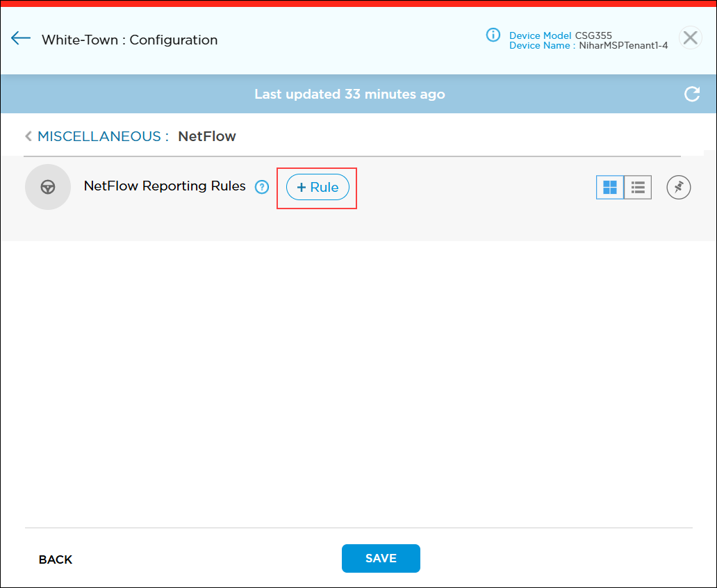Open device details via the info icon
Image resolution: width=717 pixels, height=588 pixels.
pos(493,35)
